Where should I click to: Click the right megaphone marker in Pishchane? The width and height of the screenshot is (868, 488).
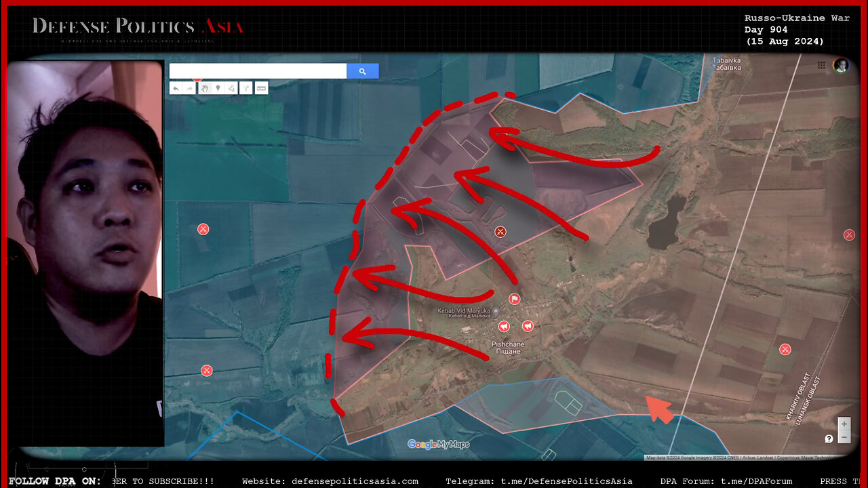click(x=528, y=326)
